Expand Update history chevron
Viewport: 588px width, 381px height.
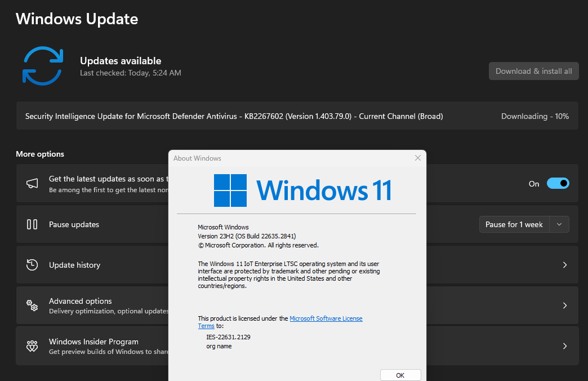(565, 265)
